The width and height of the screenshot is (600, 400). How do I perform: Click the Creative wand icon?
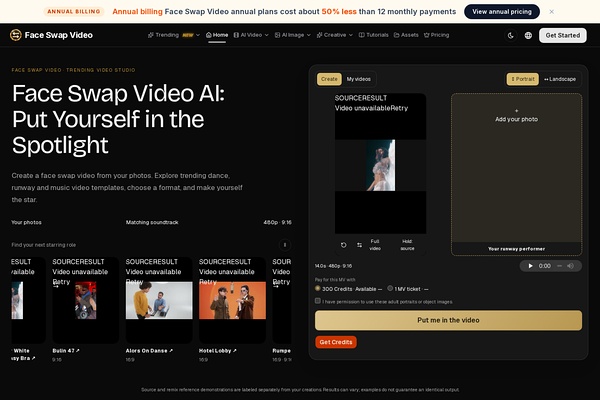[319, 35]
